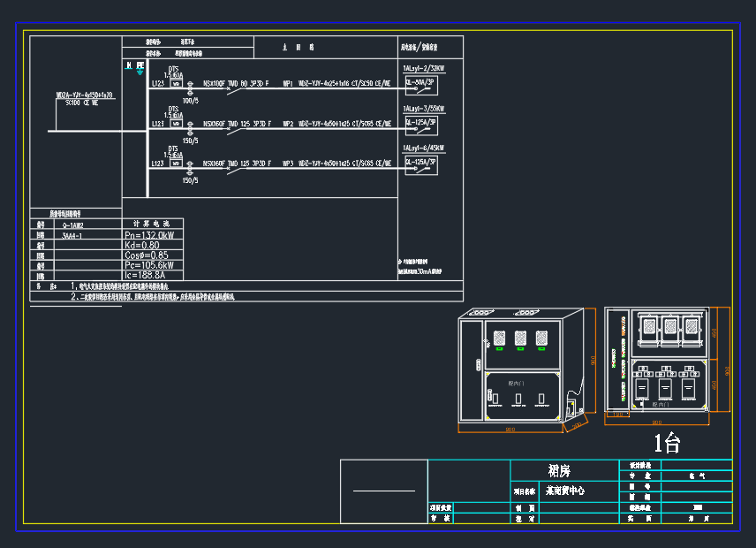Click the circuit breaker switch symbol on WP1
The height and width of the screenshot is (548, 756).
(x=237, y=91)
